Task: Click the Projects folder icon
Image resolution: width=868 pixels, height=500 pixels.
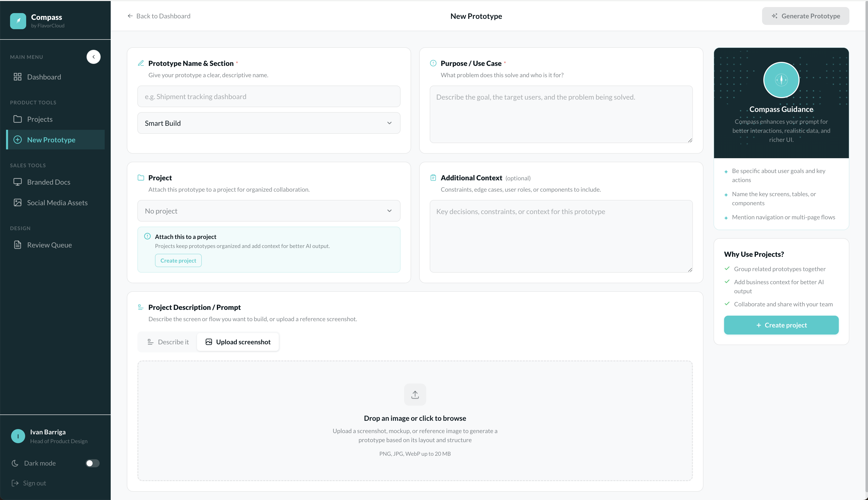Action: (18, 119)
